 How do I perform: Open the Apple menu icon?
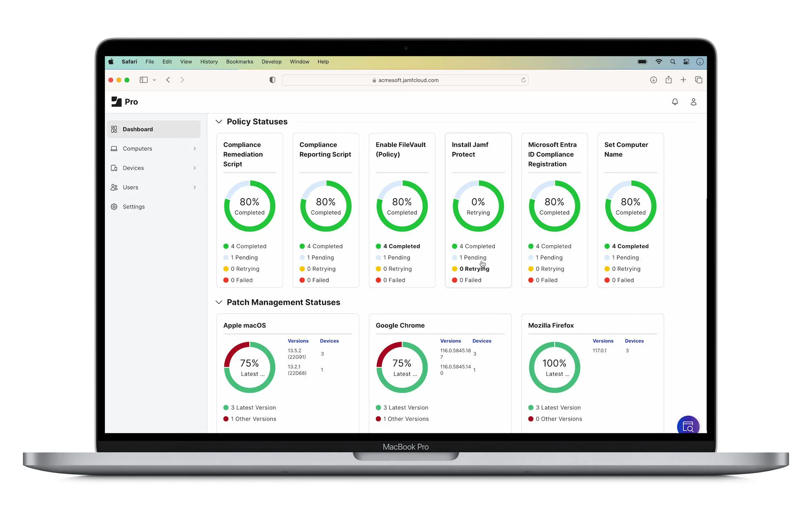[111, 62]
